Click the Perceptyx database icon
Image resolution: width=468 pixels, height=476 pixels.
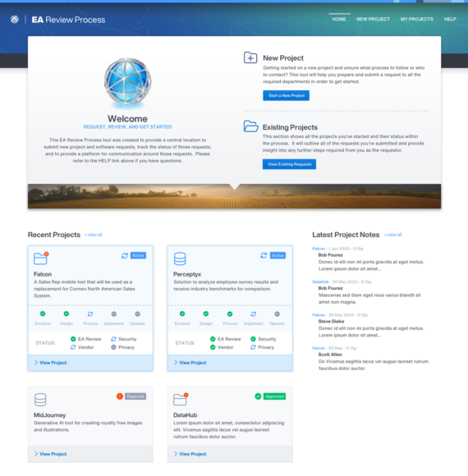click(x=180, y=259)
